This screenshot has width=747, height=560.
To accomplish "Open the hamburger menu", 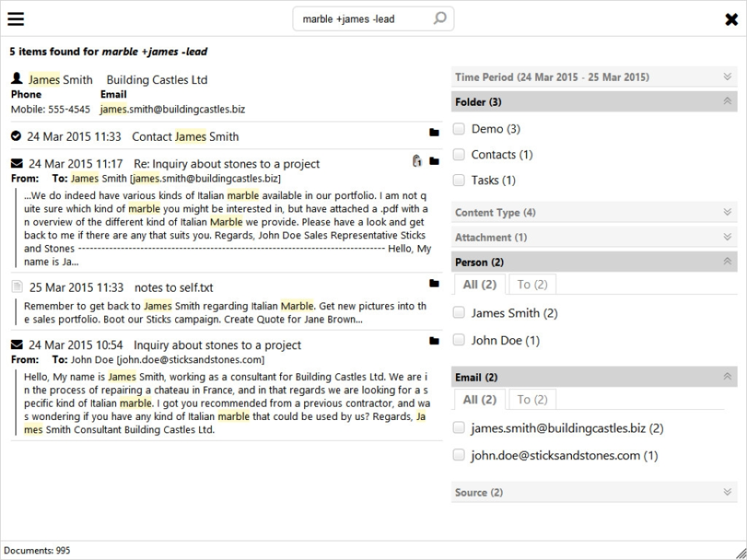I will (x=16, y=19).
